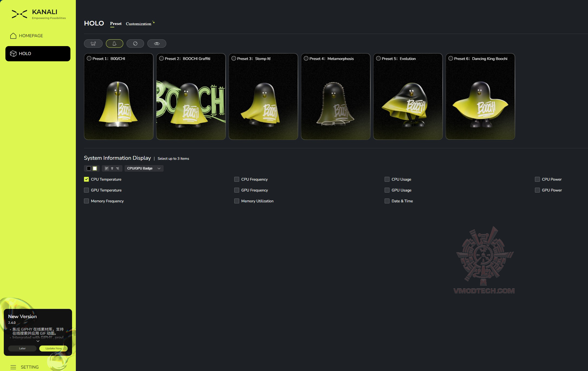Screen dimensions: 588x371
Task: Select Preset 4: Metamorphosis radio button
Action: click(x=306, y=58)
